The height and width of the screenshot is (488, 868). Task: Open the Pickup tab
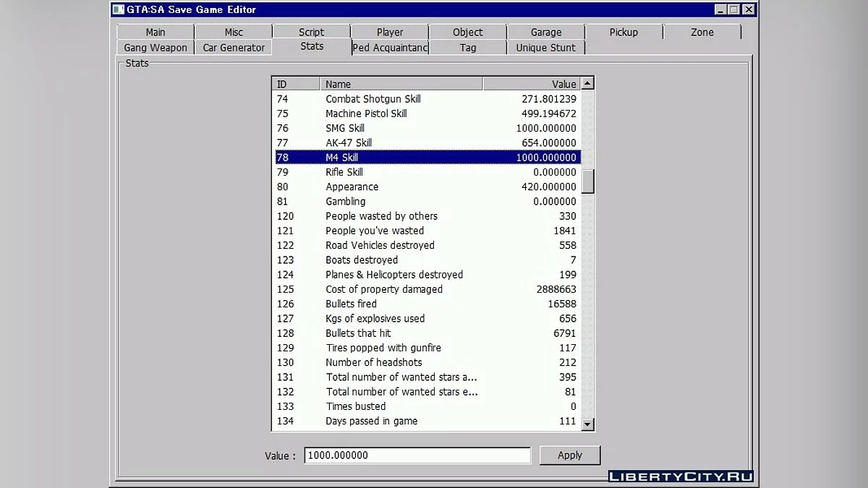click(x=624, y=32)
